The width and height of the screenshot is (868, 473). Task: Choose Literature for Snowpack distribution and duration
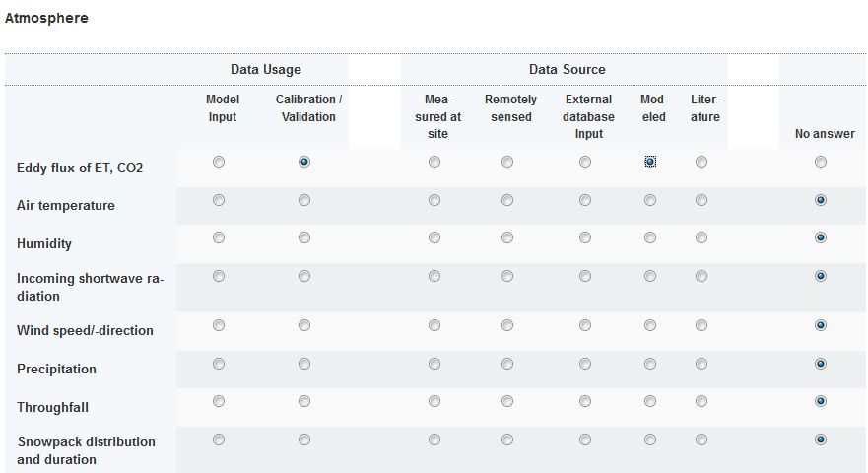pyautogui.click(x=701, y=439)
